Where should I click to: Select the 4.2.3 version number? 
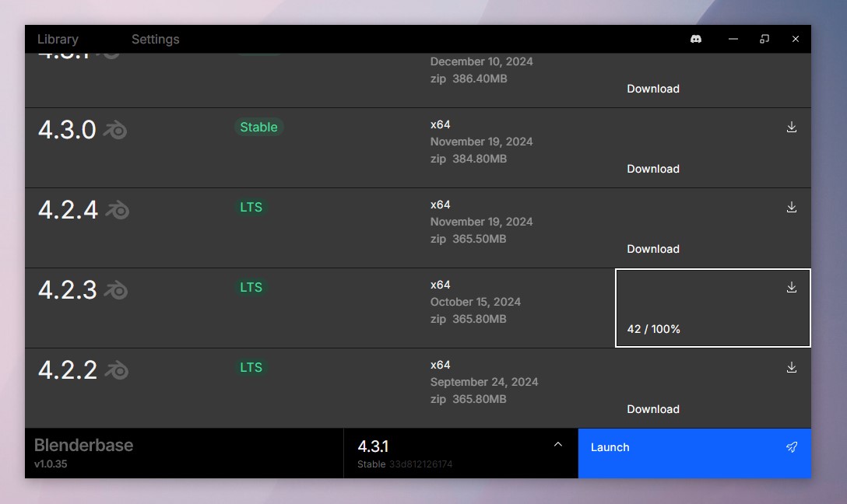point(68,290)
